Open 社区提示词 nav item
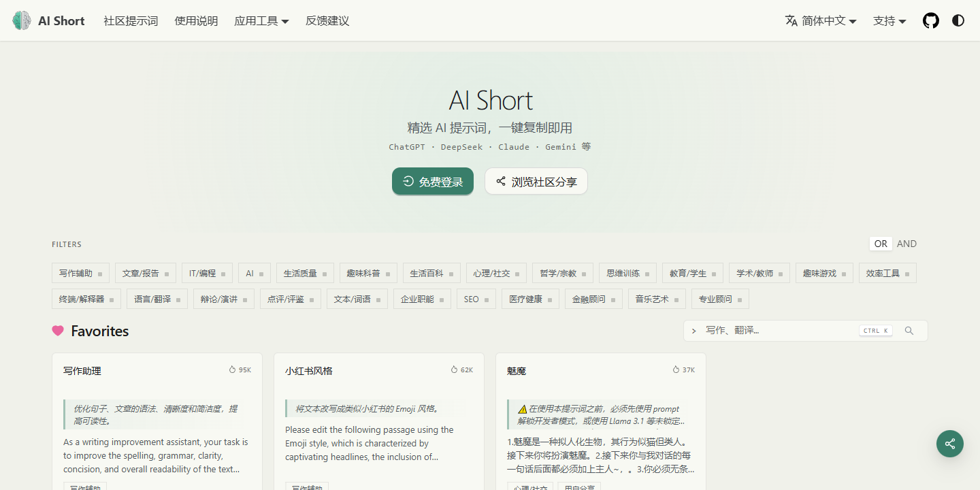This screenshot has width=980, height=490. [131, 20]
